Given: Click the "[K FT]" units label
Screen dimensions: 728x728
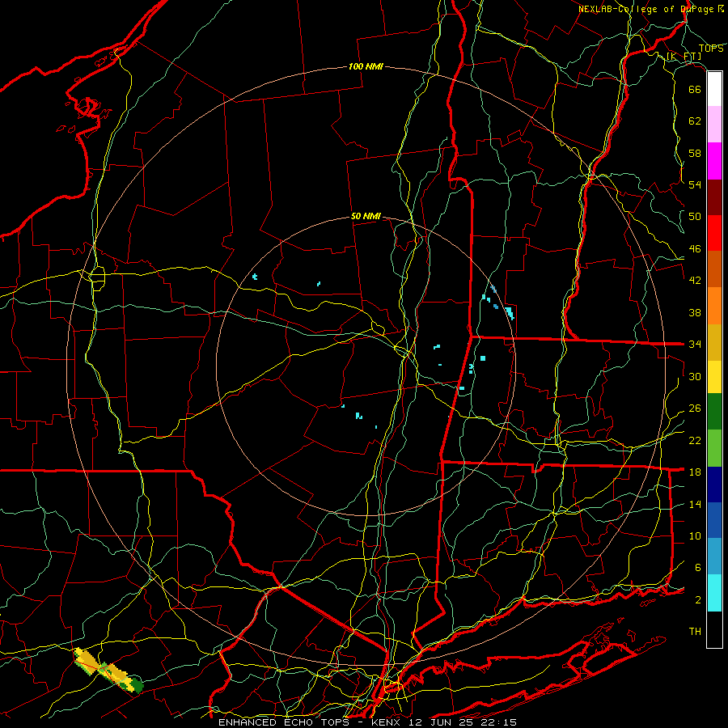Looking at the screenshot, I should tap(684, 57).
